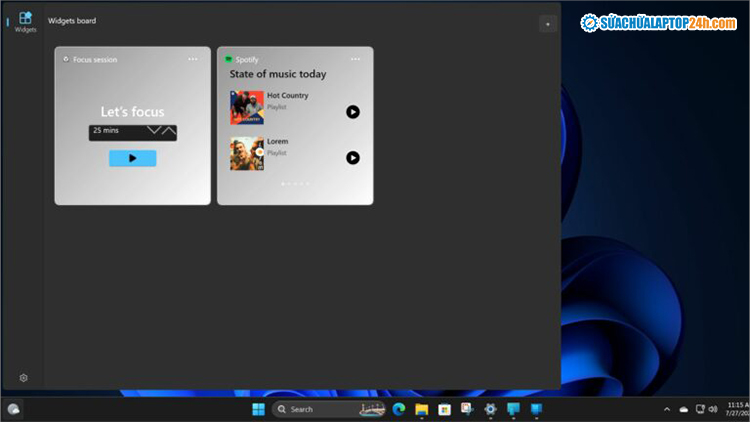Click the OneDrive cloud tray icon
This screenshot has width=750, height=422.
click(x=684, y=410)
